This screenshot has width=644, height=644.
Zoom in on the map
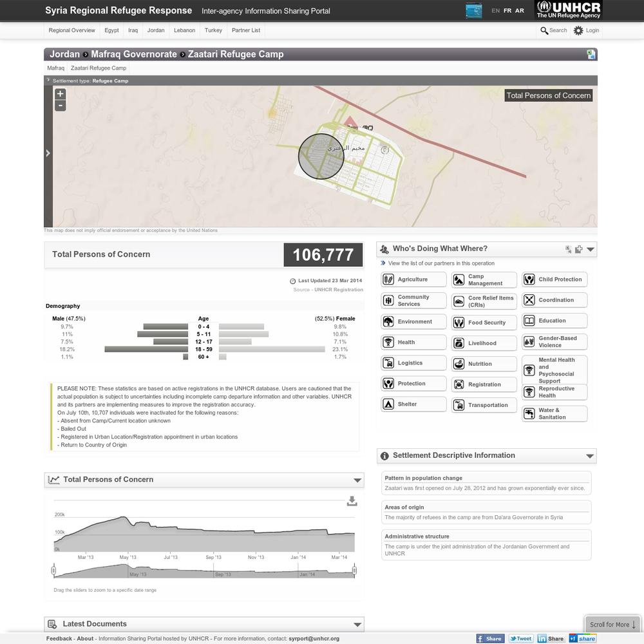(x=61, y=93)
